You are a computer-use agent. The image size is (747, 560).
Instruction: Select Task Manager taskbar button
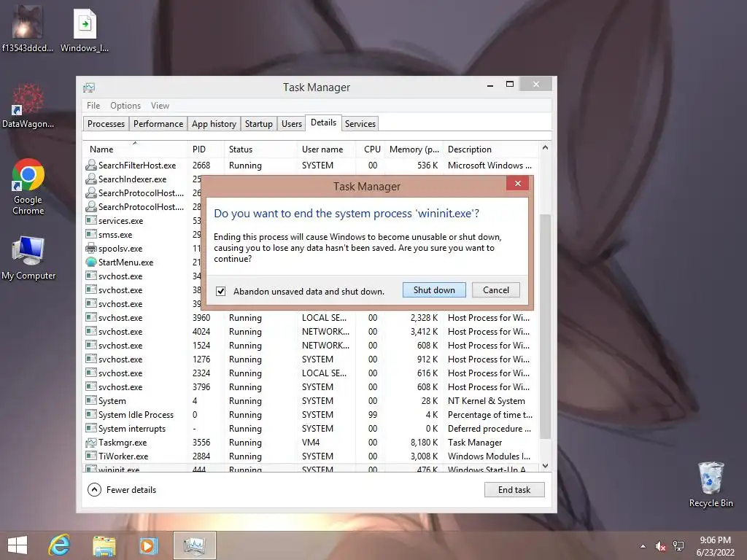pyautogui.click(x=194, y=545)
